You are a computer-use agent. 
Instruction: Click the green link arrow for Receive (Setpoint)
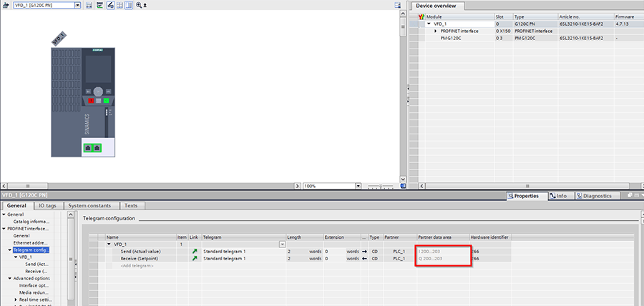pyautogui.click(x=195, y=258)
